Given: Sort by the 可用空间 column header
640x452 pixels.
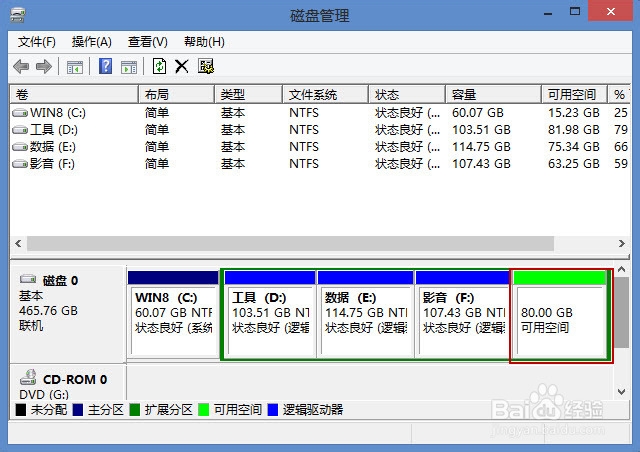Looking at the screenshot, I should 574,95.
